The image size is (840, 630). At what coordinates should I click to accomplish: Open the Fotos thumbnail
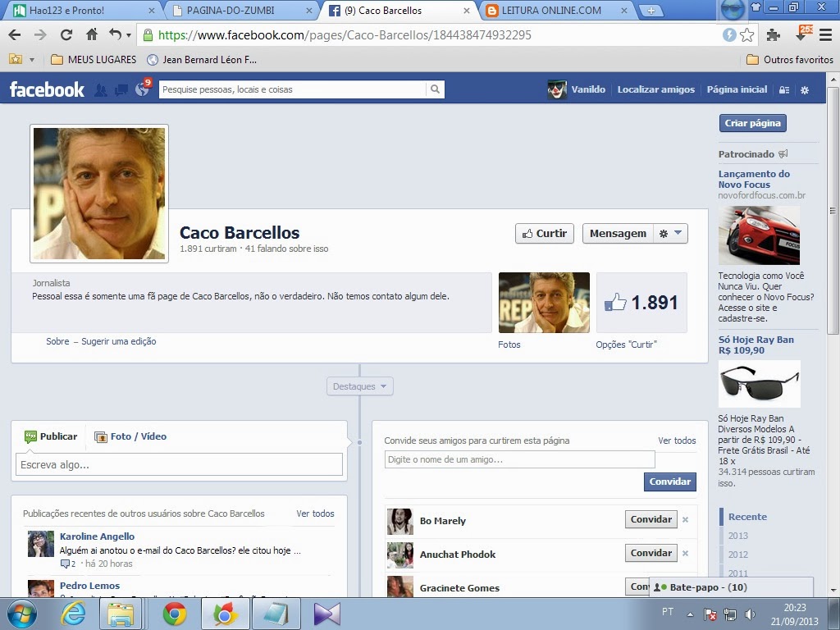[x=544, y=303]
